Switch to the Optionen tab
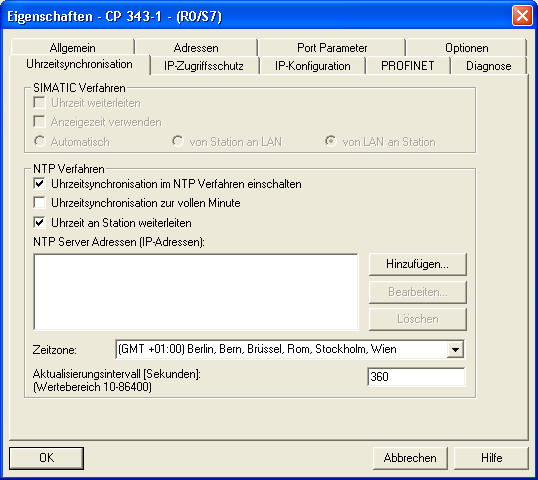Viewport: 538px width, 480px height. click(x=466, y=47)
